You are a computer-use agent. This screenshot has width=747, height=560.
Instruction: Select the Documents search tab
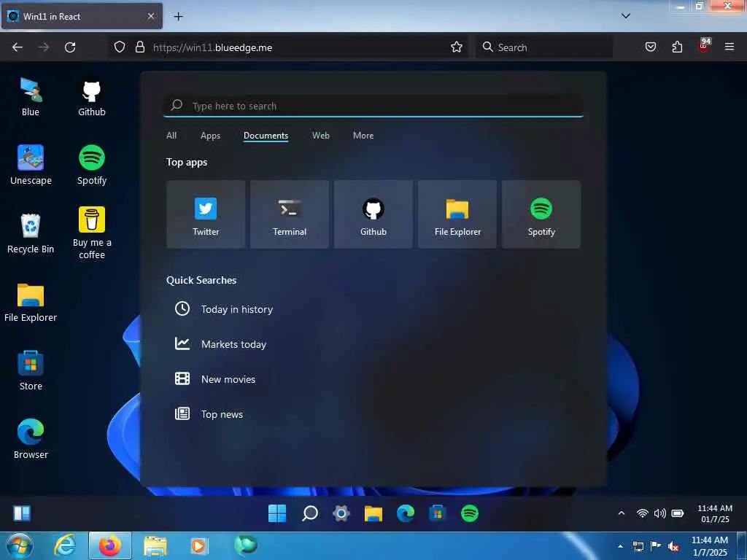point(266,136)
